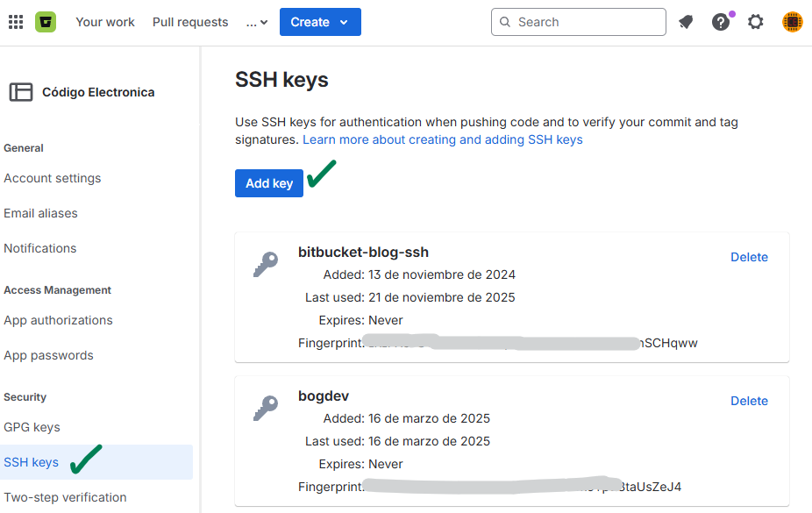This screenshot has height=513, width=812.
Task: Switch to Your work
Action: click(x=104, y=22)
